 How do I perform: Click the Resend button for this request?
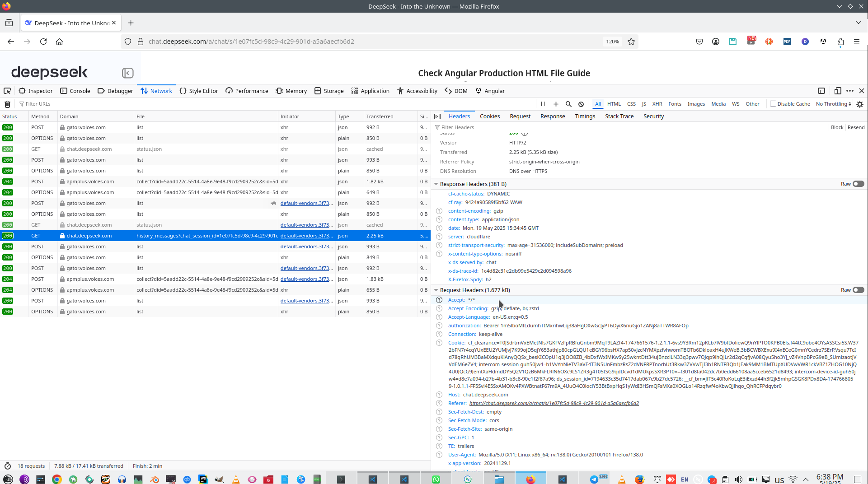coord(856,127)
